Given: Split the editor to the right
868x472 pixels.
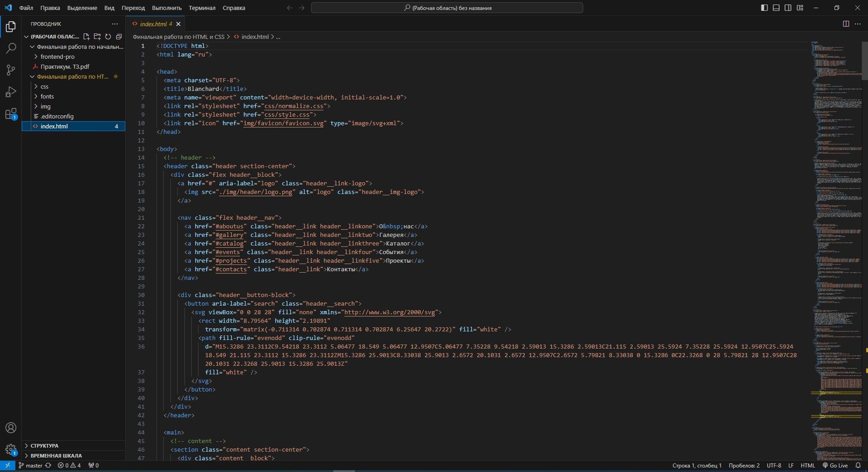Looking at the screenshot, I should click(x=846, y=24).
